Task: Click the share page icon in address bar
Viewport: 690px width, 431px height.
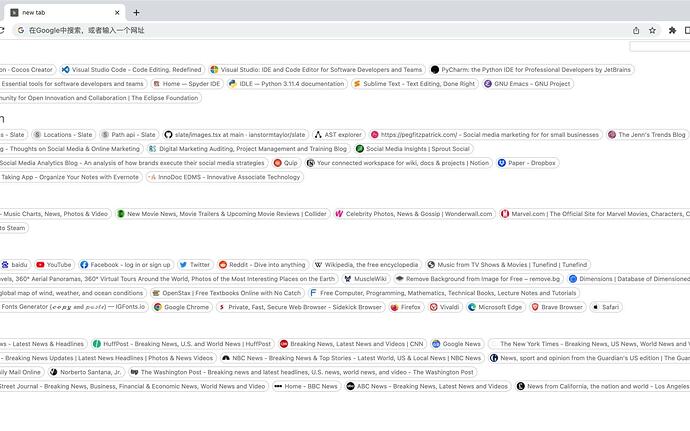Action: pos(636,30)
